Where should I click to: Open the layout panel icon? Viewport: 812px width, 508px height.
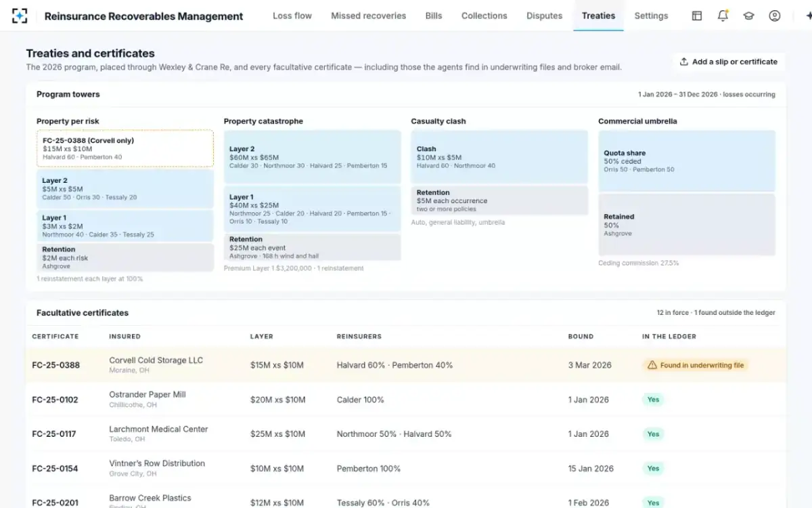pyautogui.click(x=696, y=16)
